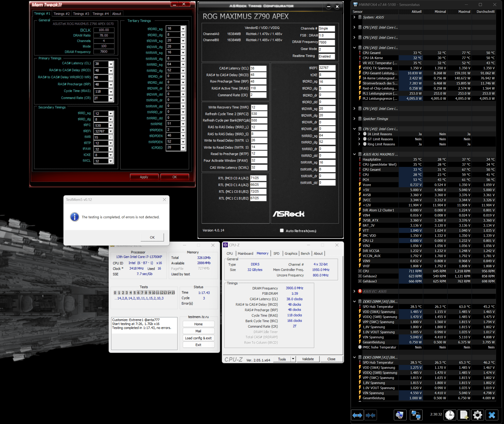This screenshot has width=504, height=424.
Task: Click Refresh Cycle Time 2 (tRFC2) field
Action: [259, 114]
